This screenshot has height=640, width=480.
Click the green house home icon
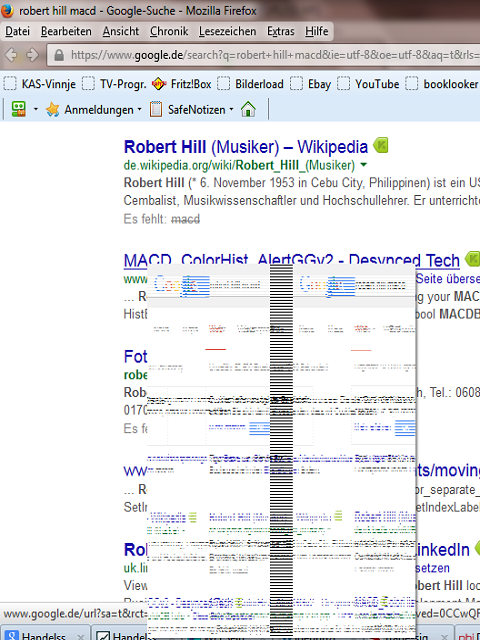pos(248,109)
